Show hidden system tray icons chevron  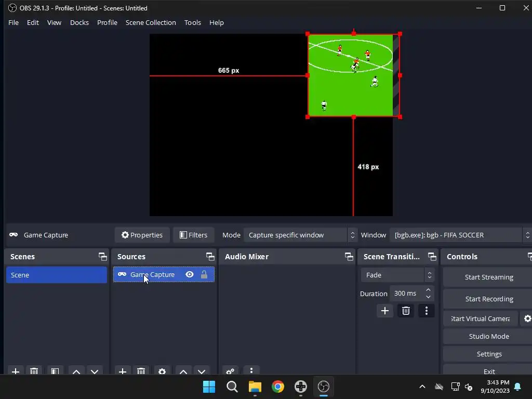[422, 387]
